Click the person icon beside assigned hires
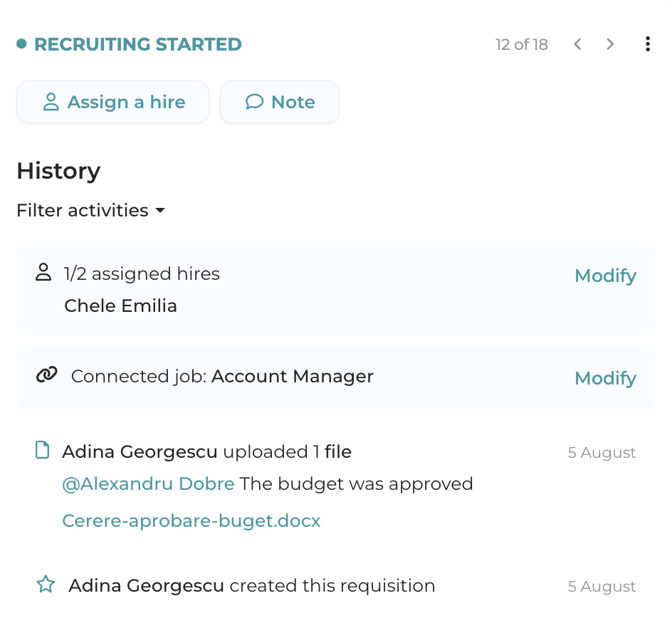Image resolution: width=672 pixels, height=628 pixels. point(43,272)
